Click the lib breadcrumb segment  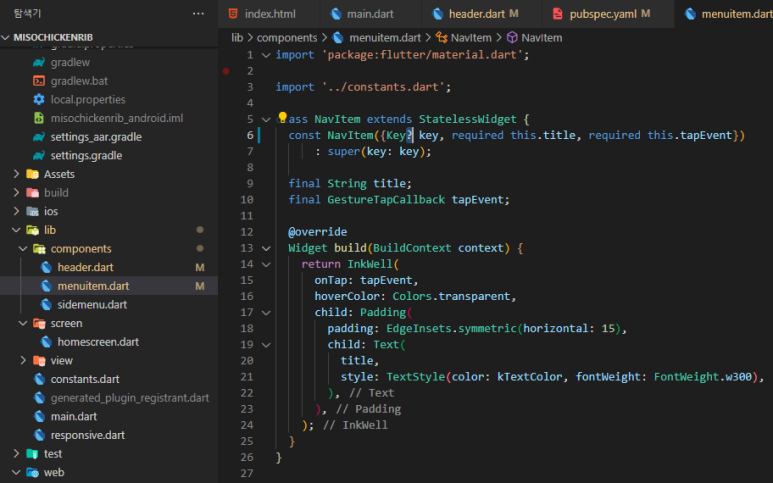[237, 38]
